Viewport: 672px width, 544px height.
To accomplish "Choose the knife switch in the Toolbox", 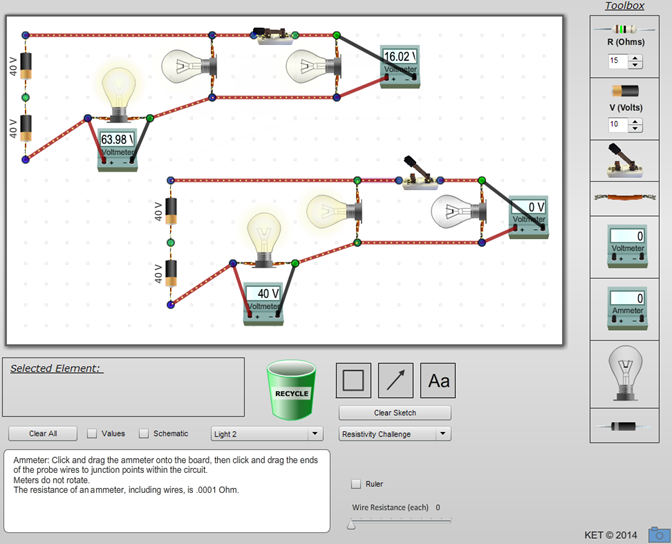I will tap(624, 159).
